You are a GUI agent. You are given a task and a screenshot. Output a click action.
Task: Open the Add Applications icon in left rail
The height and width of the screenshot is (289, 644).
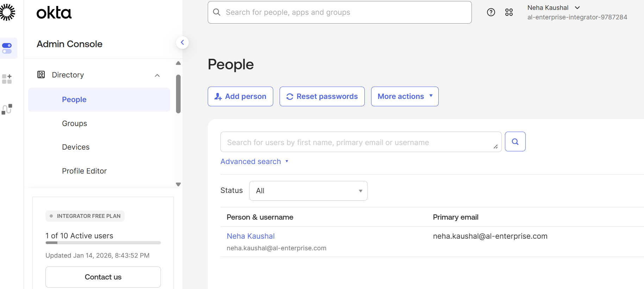click(x=6, y=79)
